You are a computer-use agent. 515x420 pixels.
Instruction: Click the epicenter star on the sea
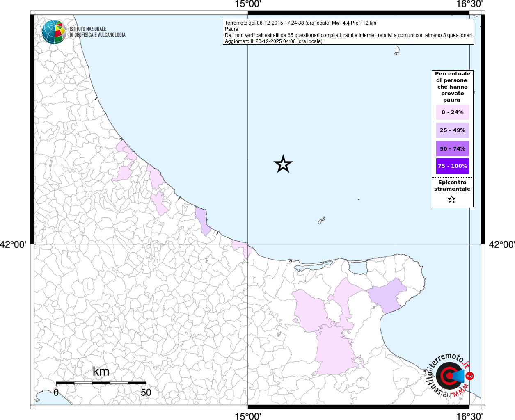(x=283, y=164)
